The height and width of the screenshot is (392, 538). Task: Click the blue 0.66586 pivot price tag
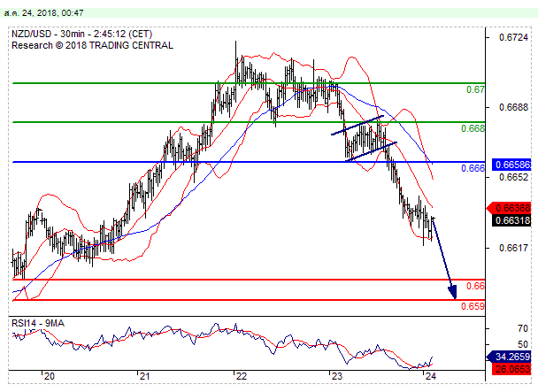(x=511, y=165)
